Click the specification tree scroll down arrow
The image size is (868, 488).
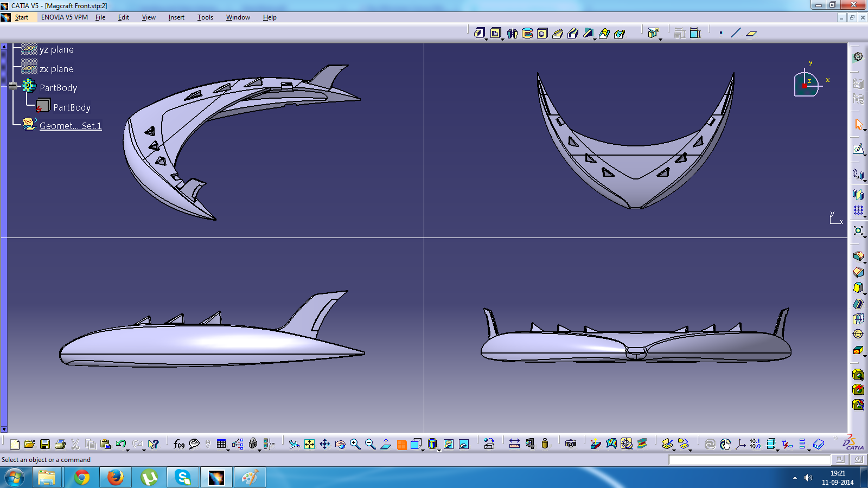click(4, 429)
